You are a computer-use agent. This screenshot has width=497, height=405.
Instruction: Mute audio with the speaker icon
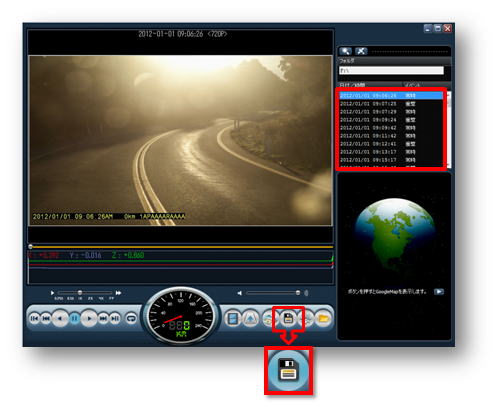pos(239,293)
